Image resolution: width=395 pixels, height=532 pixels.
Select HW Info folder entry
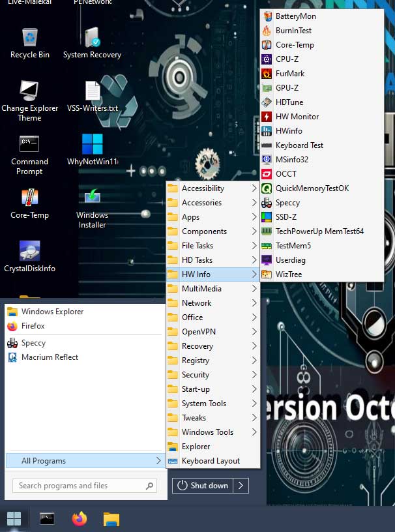[213, 274]
